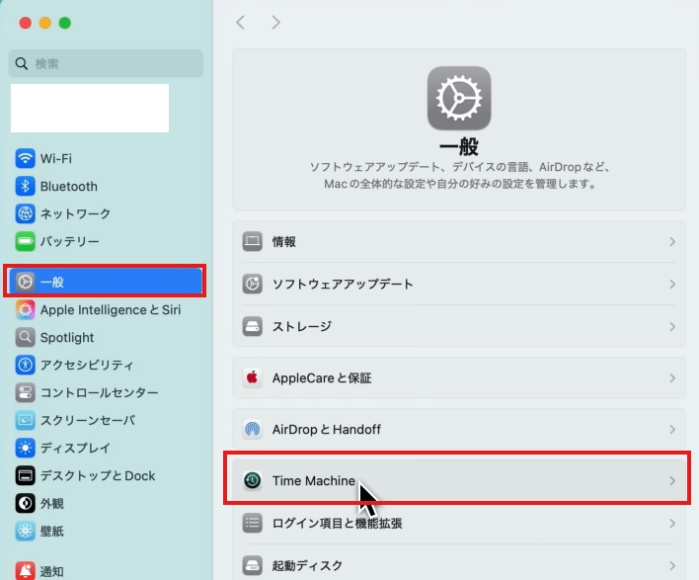Click the green zoom window button

(65, 23)
